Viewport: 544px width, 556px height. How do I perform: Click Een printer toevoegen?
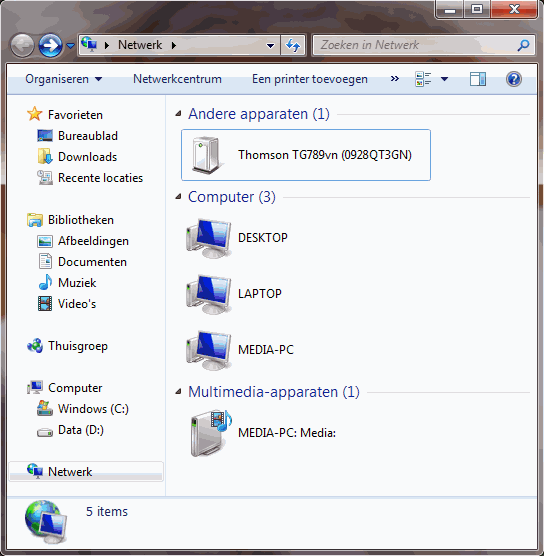pyautogui.click(x=310, y=79)
